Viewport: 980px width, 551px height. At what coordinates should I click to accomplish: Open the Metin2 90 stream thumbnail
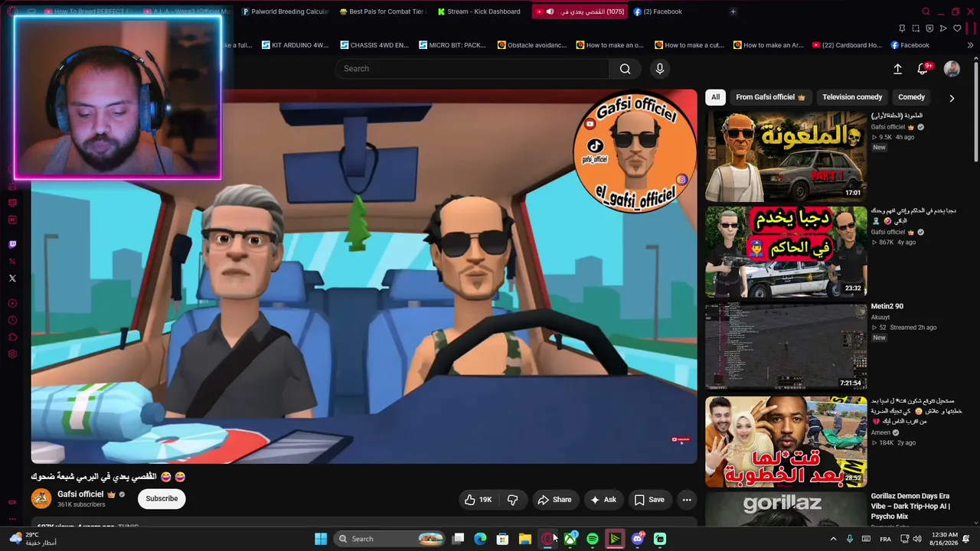click(786, 346)
